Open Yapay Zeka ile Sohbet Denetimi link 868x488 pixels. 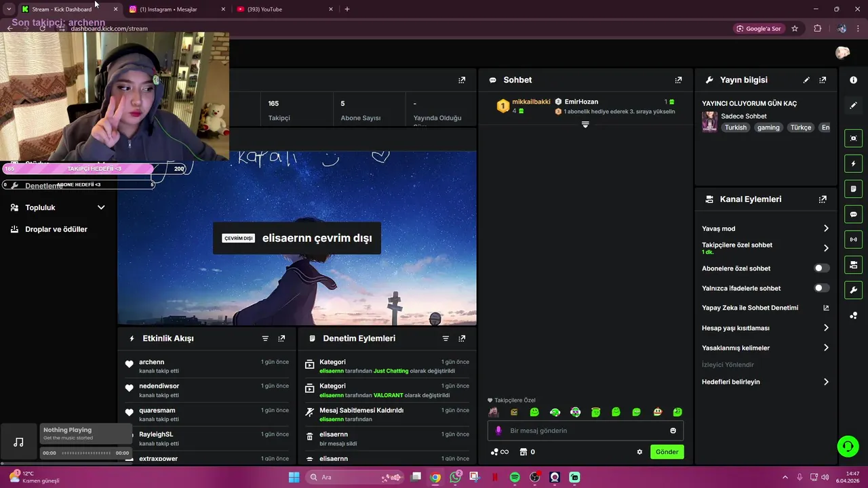[766, 308]
